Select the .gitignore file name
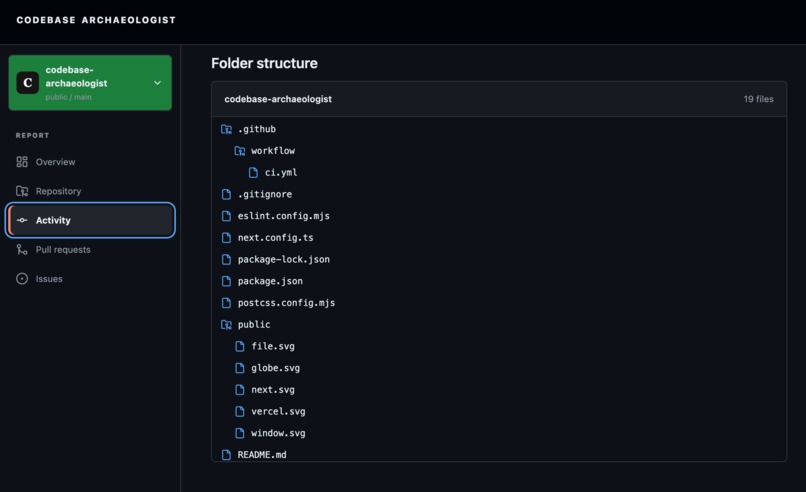Screen dimensions: 806x492 265,194
